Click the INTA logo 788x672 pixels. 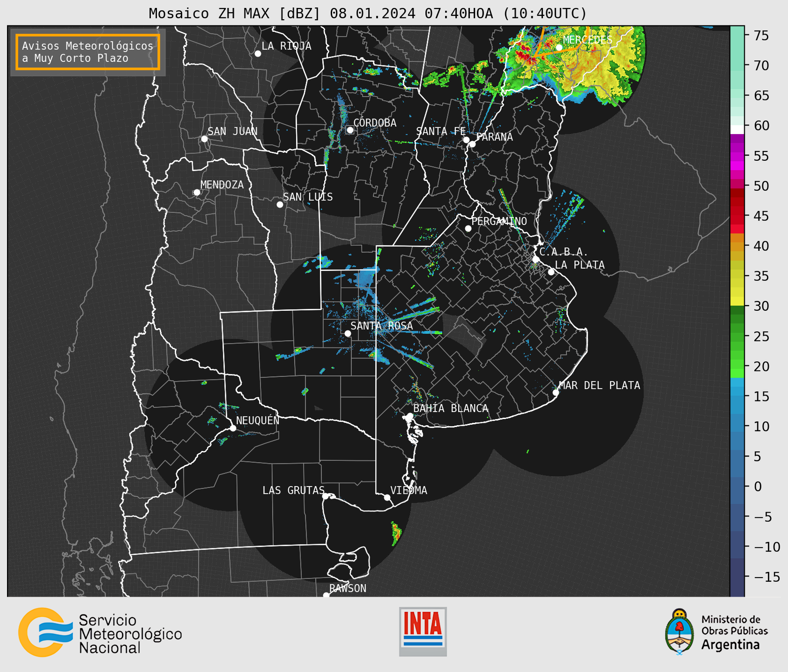(x=423, y=631)
